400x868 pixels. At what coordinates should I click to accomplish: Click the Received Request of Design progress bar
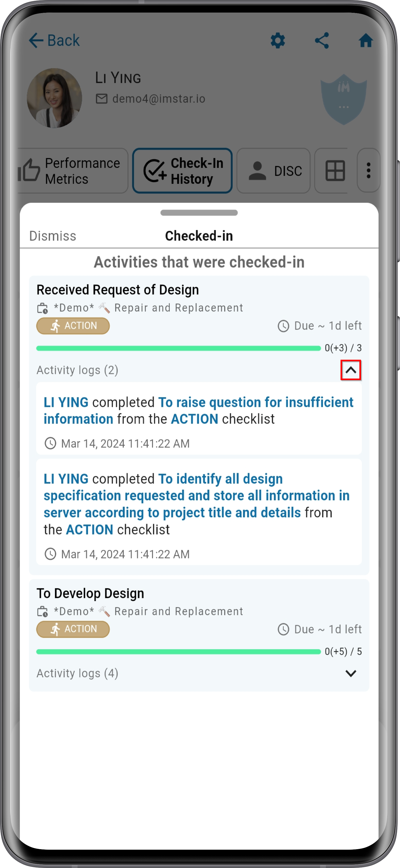click(178, 348)
